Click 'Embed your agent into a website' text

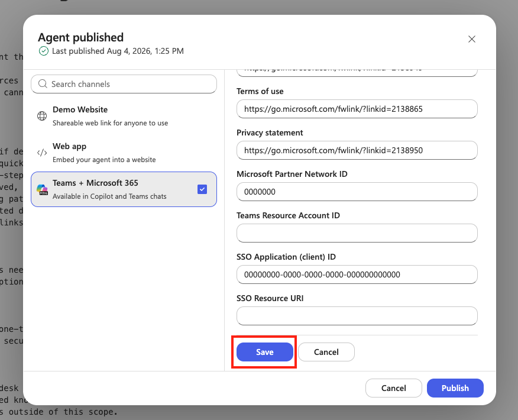(104, 160)
